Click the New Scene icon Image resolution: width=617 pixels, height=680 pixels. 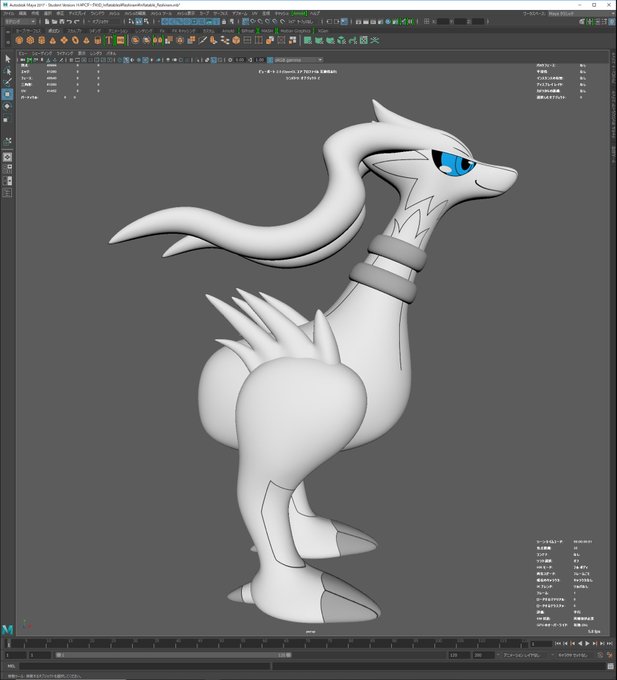47,21
